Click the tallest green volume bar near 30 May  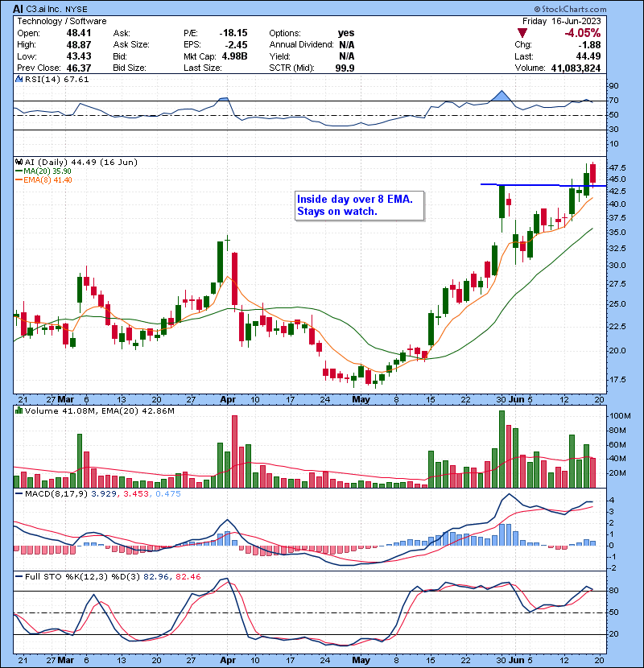coord(502,449)
